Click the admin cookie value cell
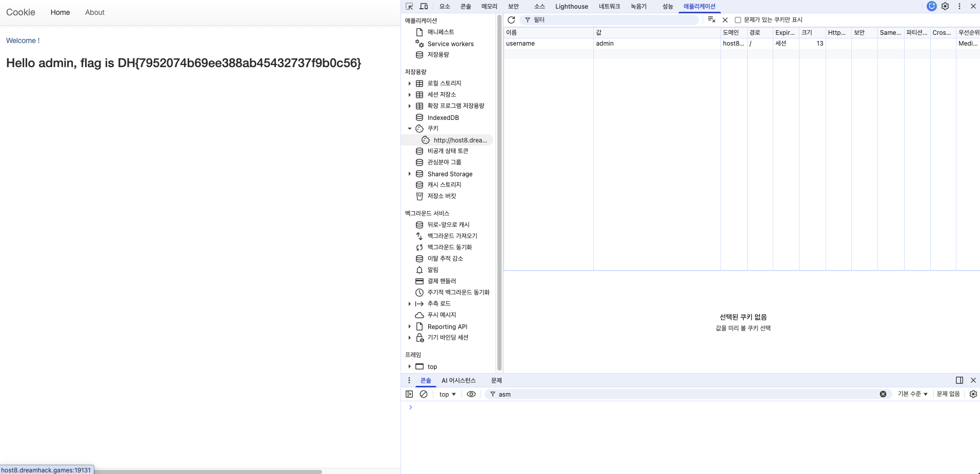Viewport: 980px width, 474px height. tap(657, 44)
